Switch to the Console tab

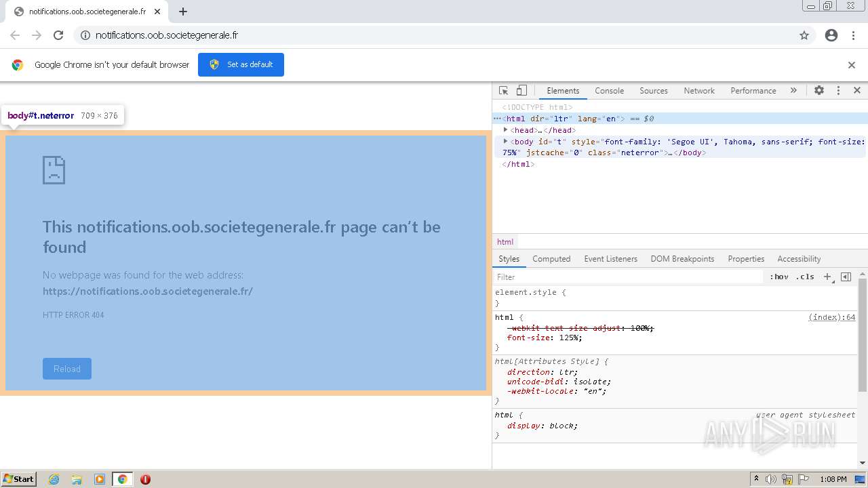click(x=609, y=90)
